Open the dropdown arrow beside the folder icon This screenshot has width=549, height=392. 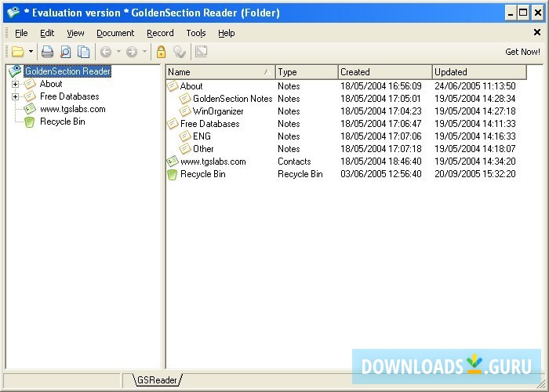(31, 52)
